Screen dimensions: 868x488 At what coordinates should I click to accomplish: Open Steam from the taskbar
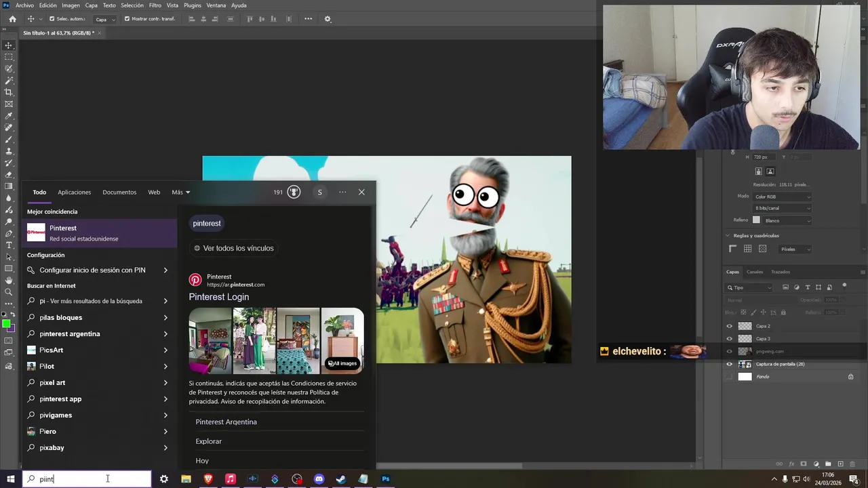coord(341,479)
